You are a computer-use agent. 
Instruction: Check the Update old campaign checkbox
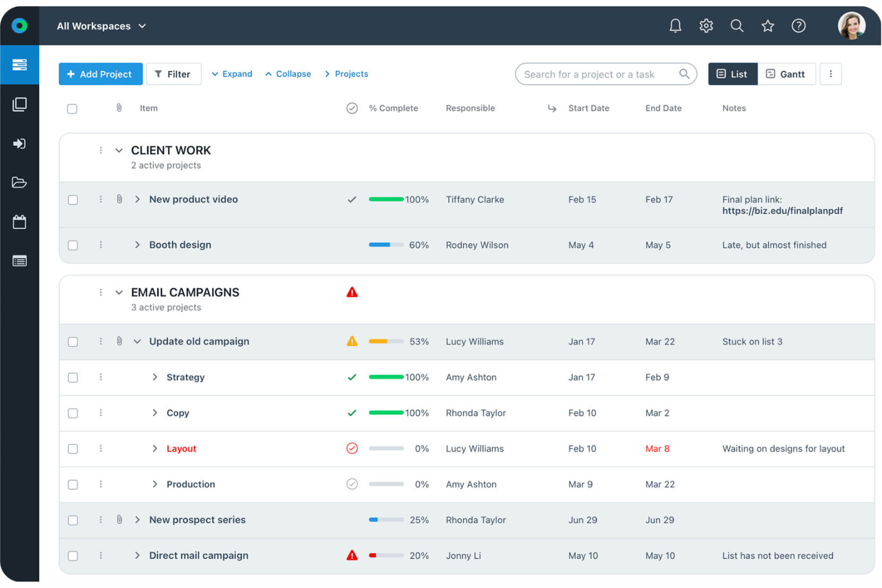pos(73,342)
